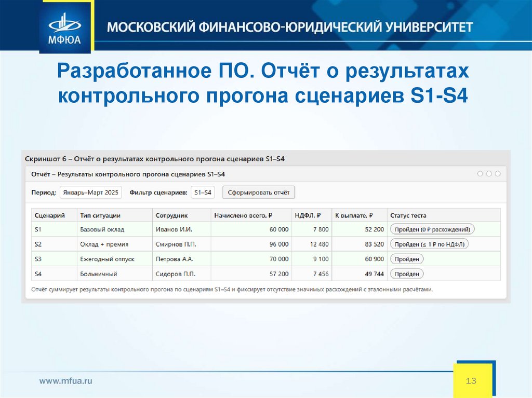Click the tax value '9 100'
The height and width of the screenshot is (398, 532).
[x=321, y=259]
